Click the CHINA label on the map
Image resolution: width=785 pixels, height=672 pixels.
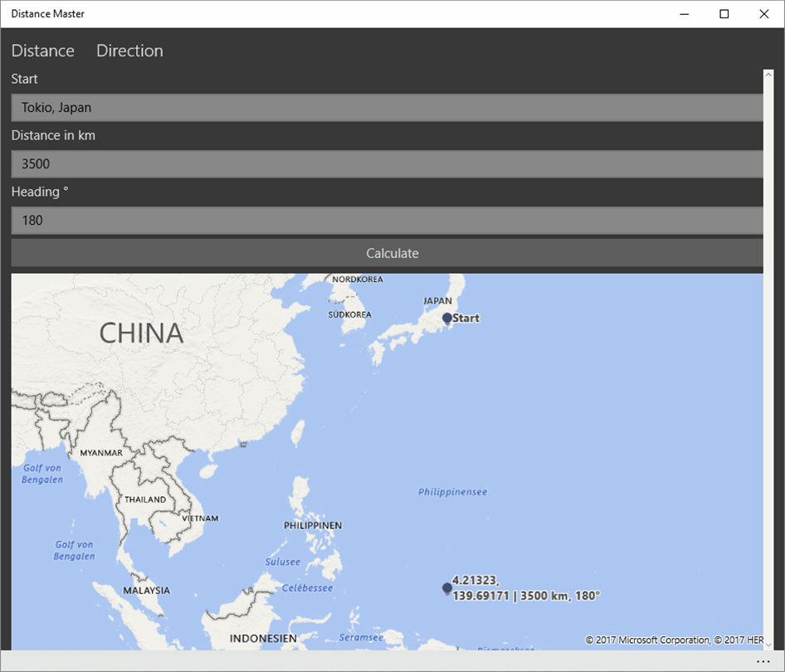[x=141, y=334]
